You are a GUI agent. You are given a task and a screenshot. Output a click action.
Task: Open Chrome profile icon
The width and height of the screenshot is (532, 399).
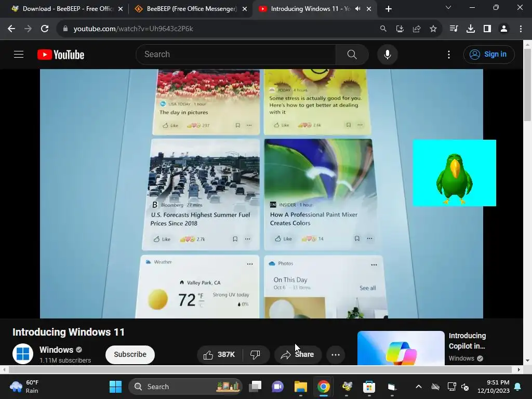(504, 29)
